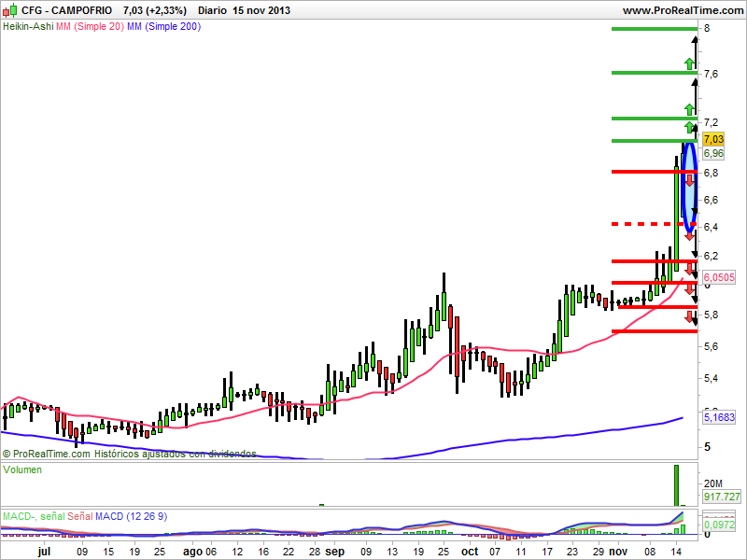This screenshot has height=560, width=747.
Task: Click the 6,8 price axis label
Action: 712,173
